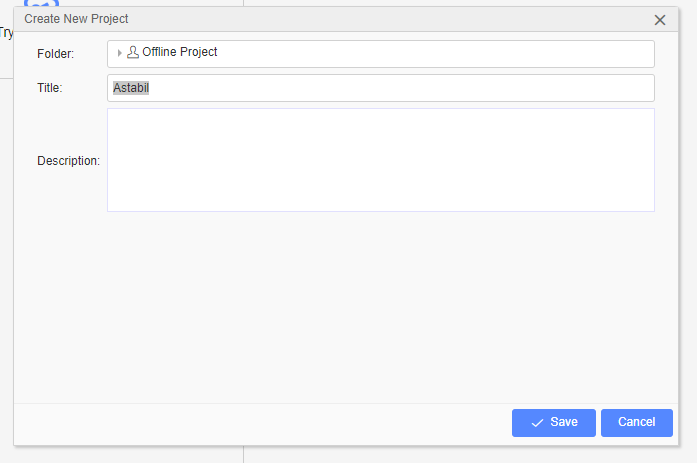Close the Create New Project dialog
Image resolution: width=697 pixels, height=463 pixels.
pos(660,20)
